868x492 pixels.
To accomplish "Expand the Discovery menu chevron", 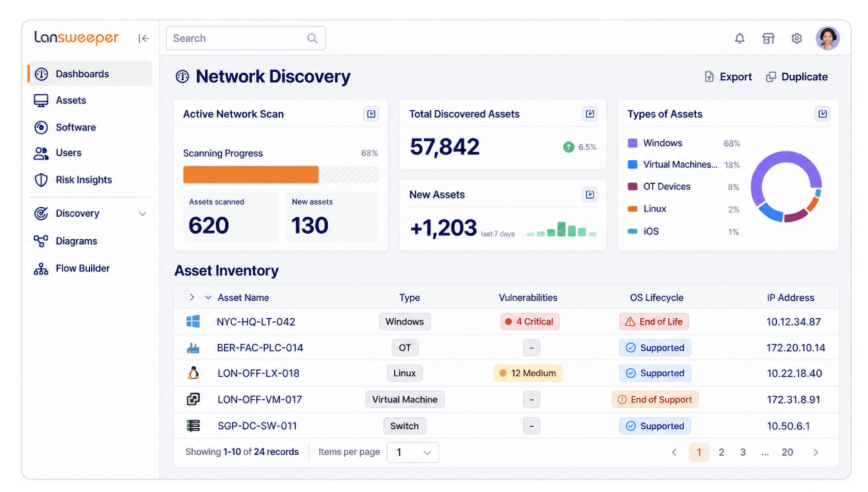I will pyautogui.click(x=142, y=214).
